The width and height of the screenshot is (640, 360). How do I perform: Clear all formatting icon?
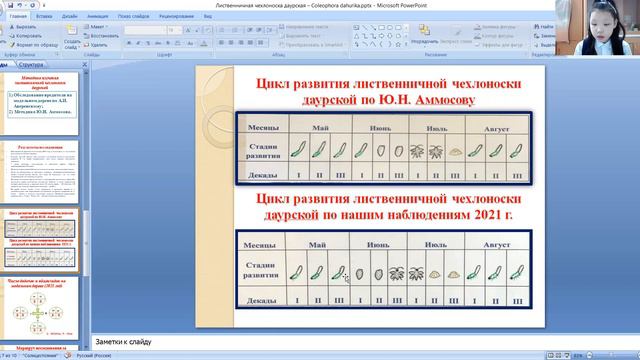click(208, 30)
